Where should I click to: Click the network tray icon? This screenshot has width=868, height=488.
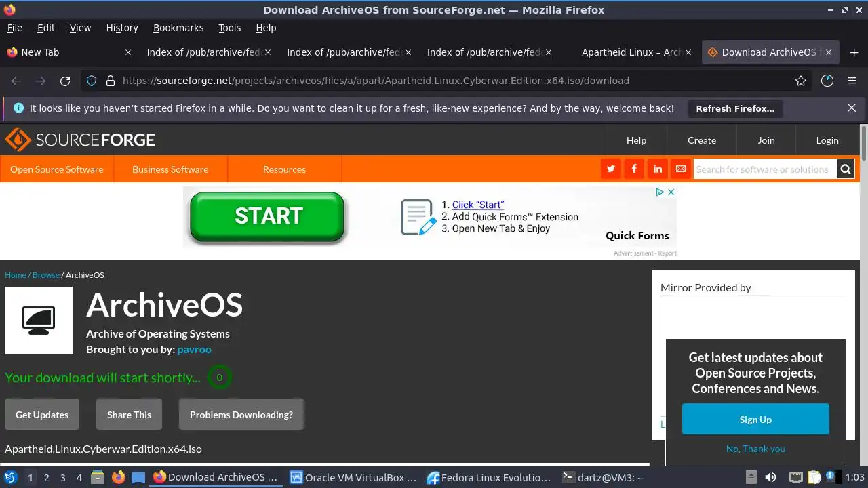[797, 477]
